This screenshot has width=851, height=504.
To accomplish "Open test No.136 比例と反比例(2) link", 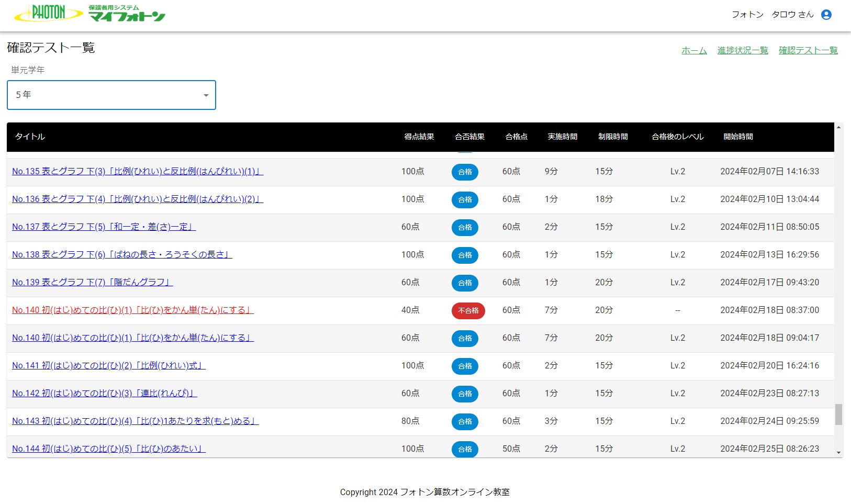I will tap(137, 199).
